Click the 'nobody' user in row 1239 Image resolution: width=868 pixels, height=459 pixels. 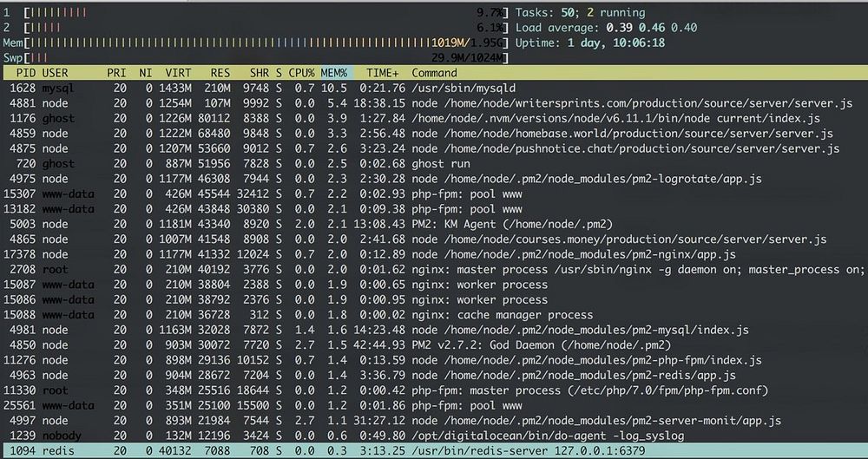(x=62, y=436)
